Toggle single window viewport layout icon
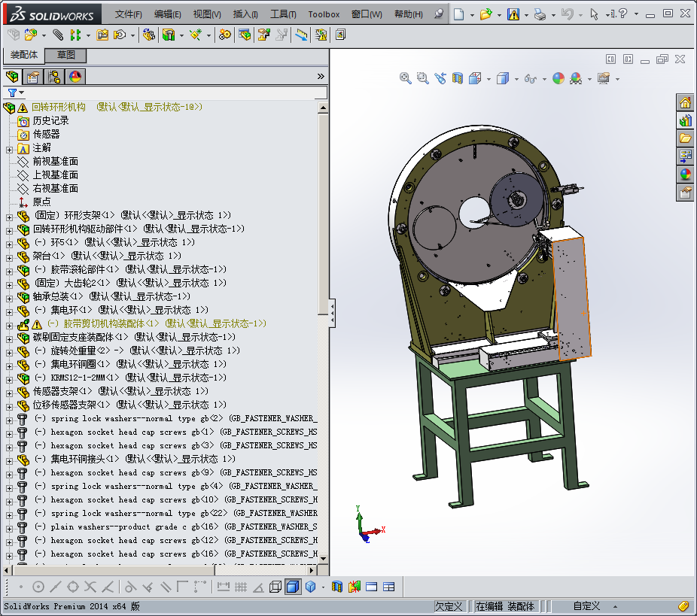Viewport: 697px width, 616px height. tap(372, 587)
